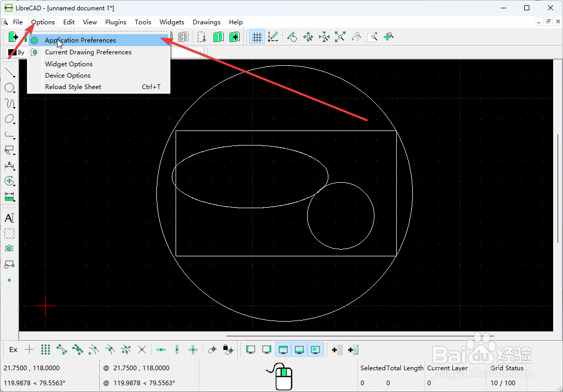Open the Widgets menu
Viewport: 563px width, 392px height.
(172, 22)
